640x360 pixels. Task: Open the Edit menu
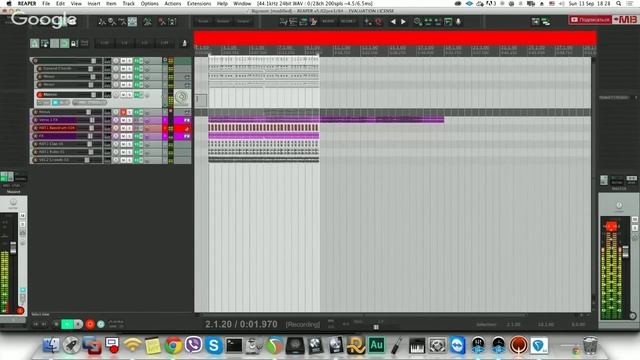point(60,3)
